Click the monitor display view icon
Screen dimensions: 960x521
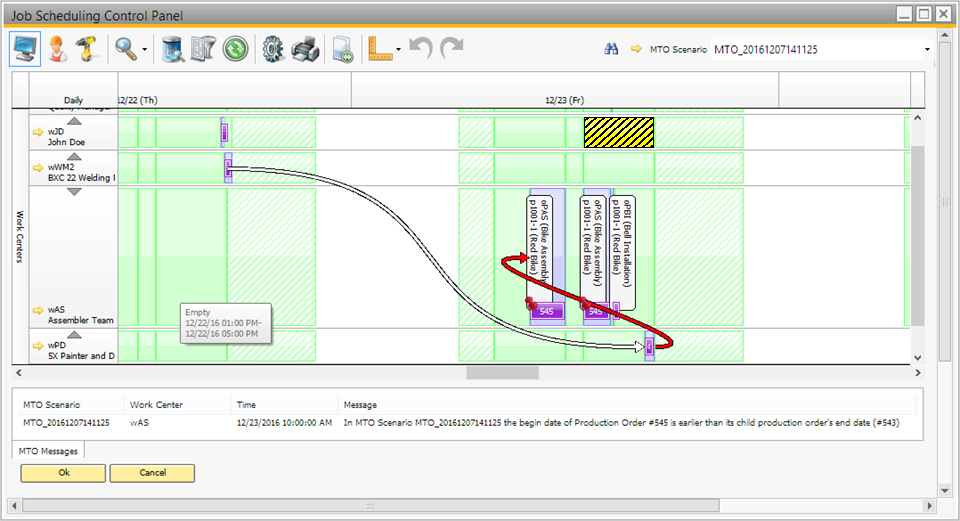click(x=25, y=49)
